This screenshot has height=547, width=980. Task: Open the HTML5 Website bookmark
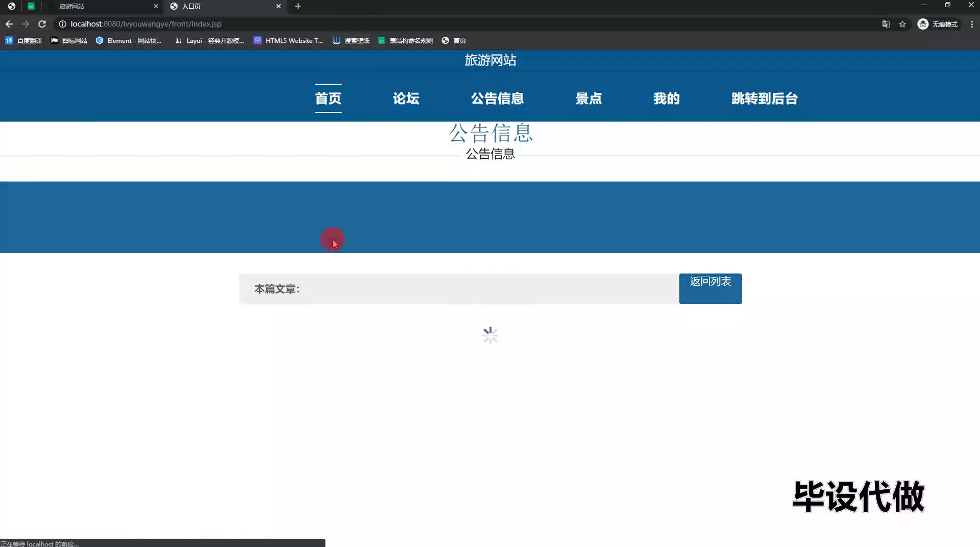(x=288, y=40)
